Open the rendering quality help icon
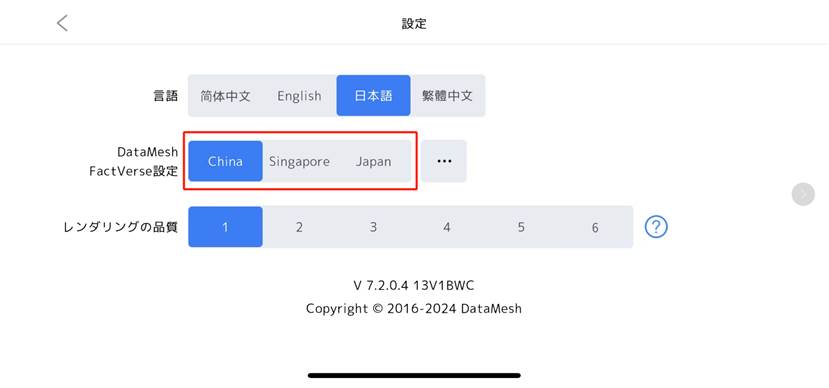 (656, 227)
